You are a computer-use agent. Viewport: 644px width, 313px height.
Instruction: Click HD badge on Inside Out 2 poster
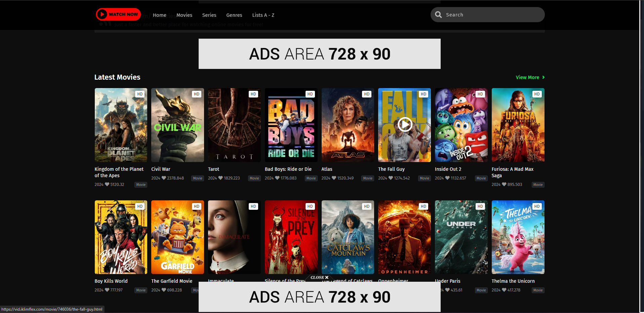[480, 94]
